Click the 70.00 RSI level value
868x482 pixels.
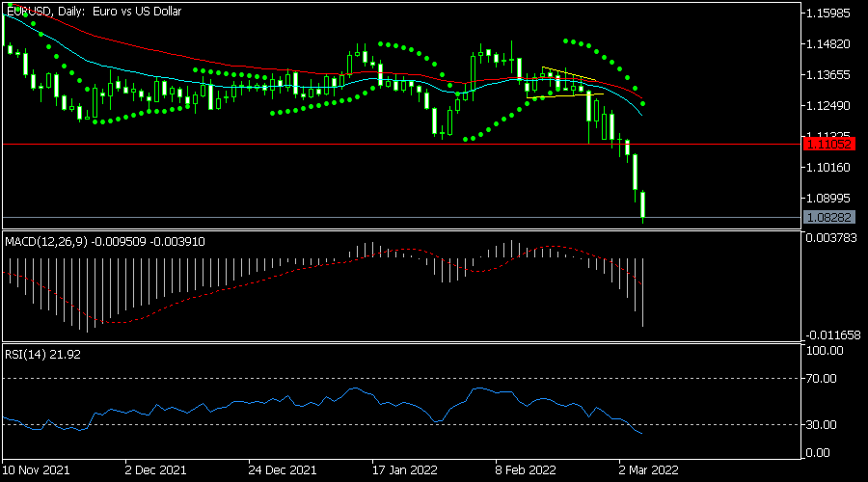[822, 379]
